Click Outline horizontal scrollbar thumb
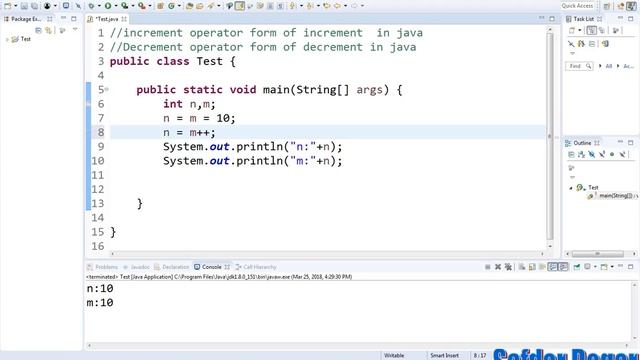The height and width of the screenshot is (360, 640). tap(598, 254)
